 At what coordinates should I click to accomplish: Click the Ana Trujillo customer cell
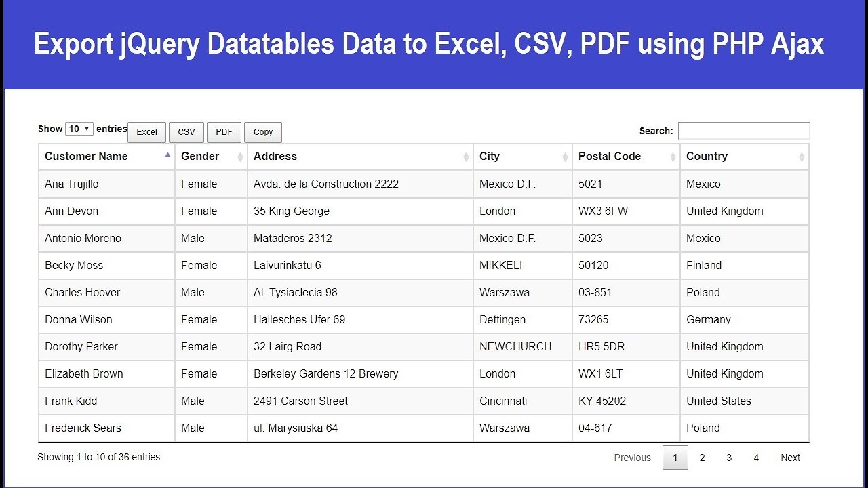pyautogui.click(x=72, y=184)
